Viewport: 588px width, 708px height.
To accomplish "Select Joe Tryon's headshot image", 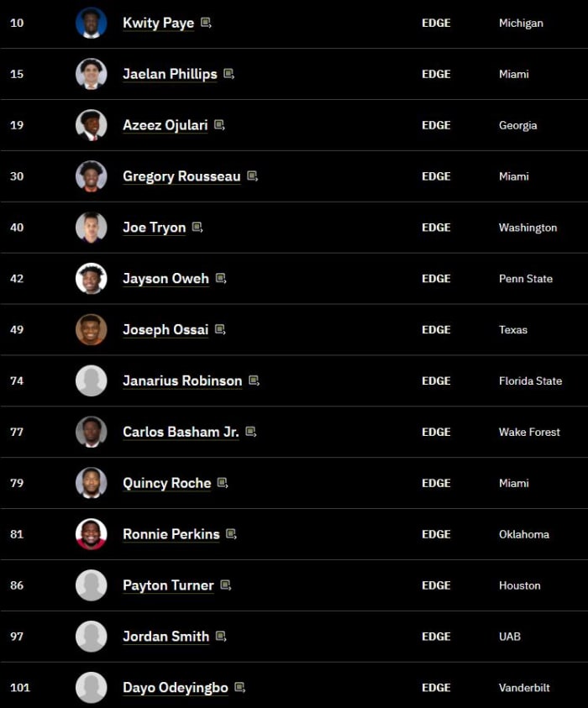I will [91, 228].
